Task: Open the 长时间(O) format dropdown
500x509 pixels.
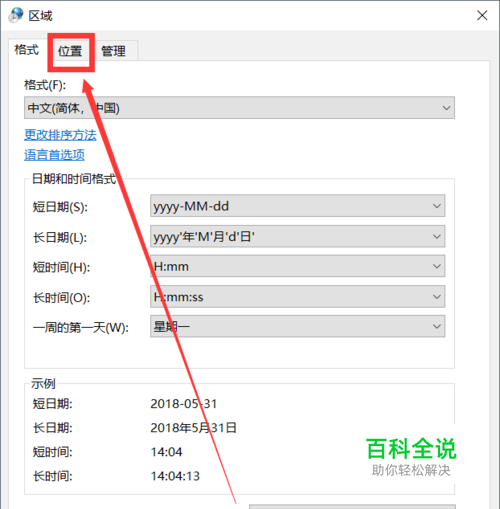Action: point(297,296)
